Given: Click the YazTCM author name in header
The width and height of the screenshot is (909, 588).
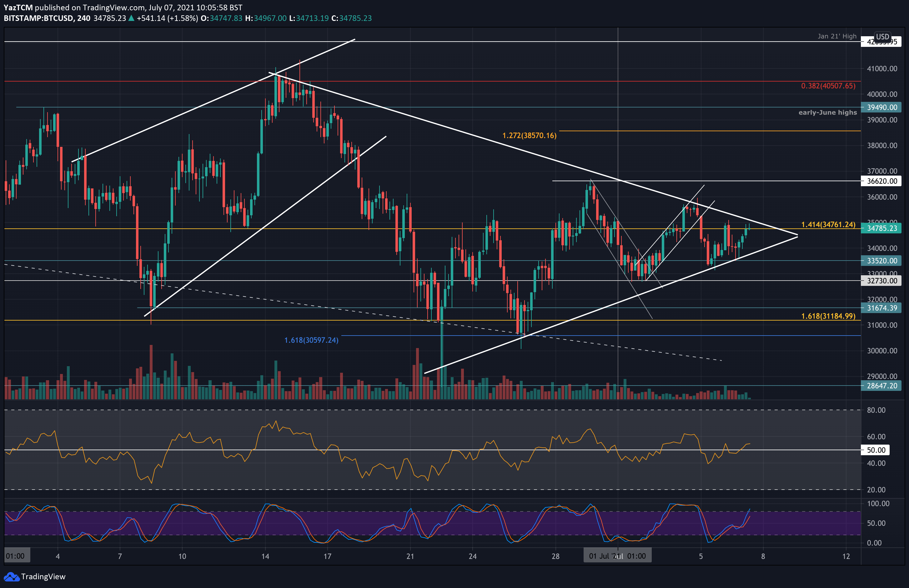Looking at the screenshot, I should (x=18, y=7).
